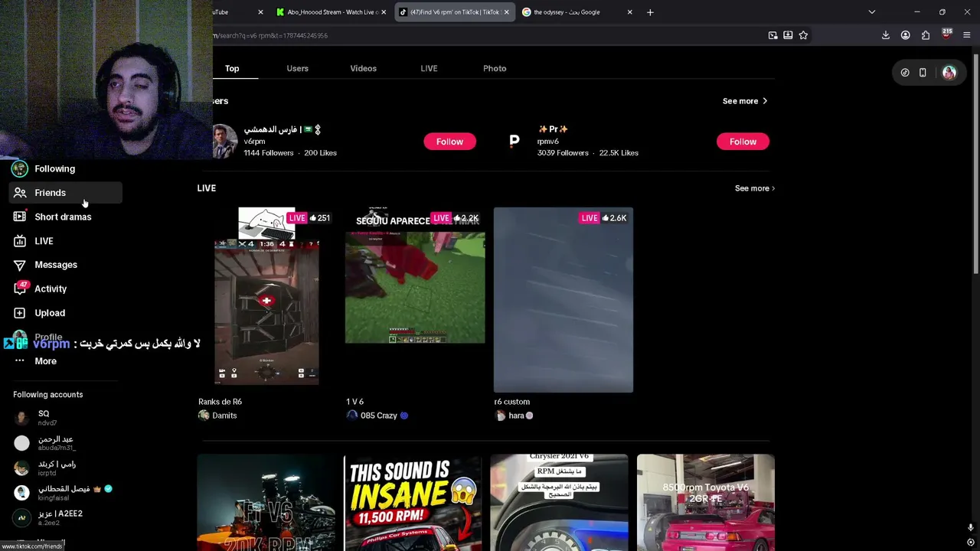Open the browser hamburger application menu
980x551 pixels.
966,35
